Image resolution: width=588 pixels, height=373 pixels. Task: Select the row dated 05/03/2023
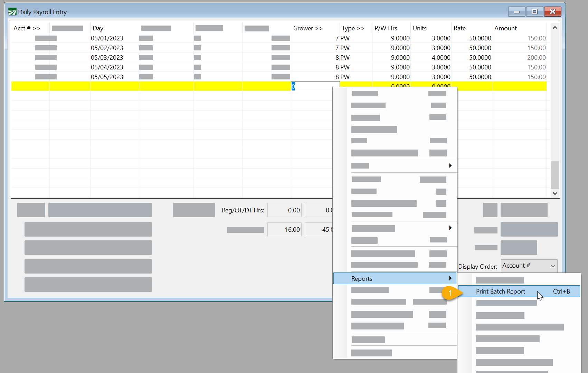tap(107, 58)
